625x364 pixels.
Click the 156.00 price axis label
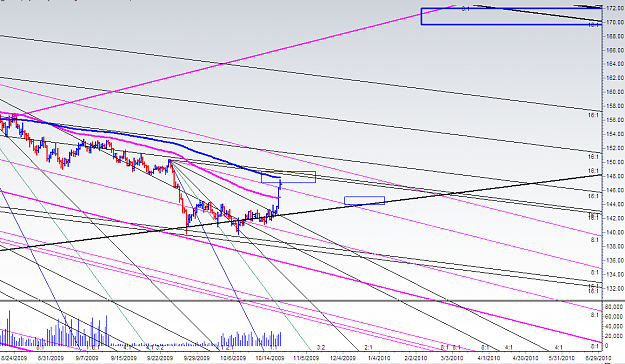click(615, 120)
